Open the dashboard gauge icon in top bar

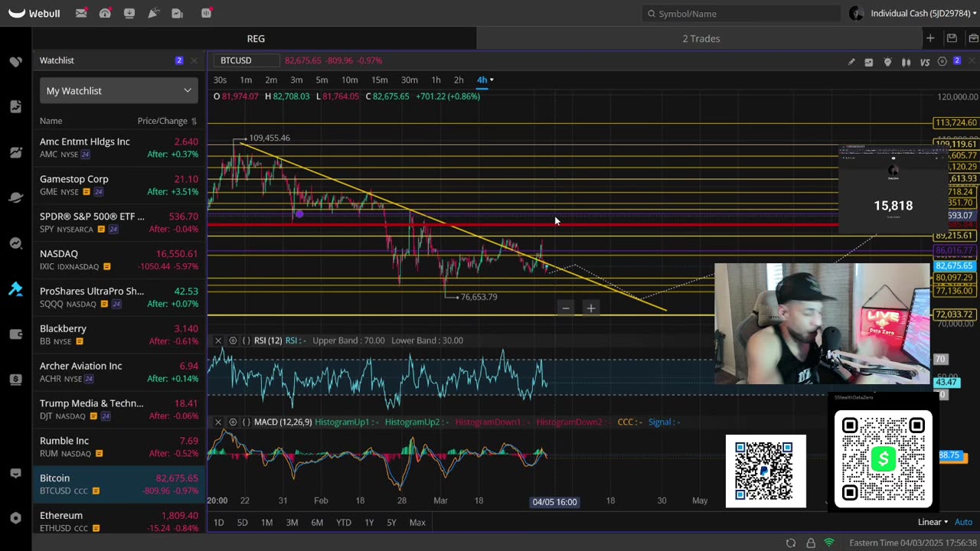coord(105,13)
